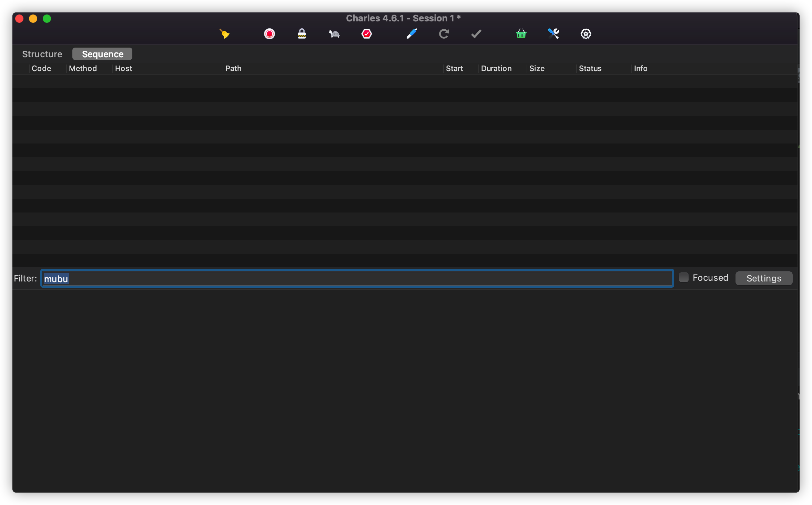Image resolution: width=812 pixels, height=505 pixels.
Task: Clear session with the broom icon
Action: (224, 34)
